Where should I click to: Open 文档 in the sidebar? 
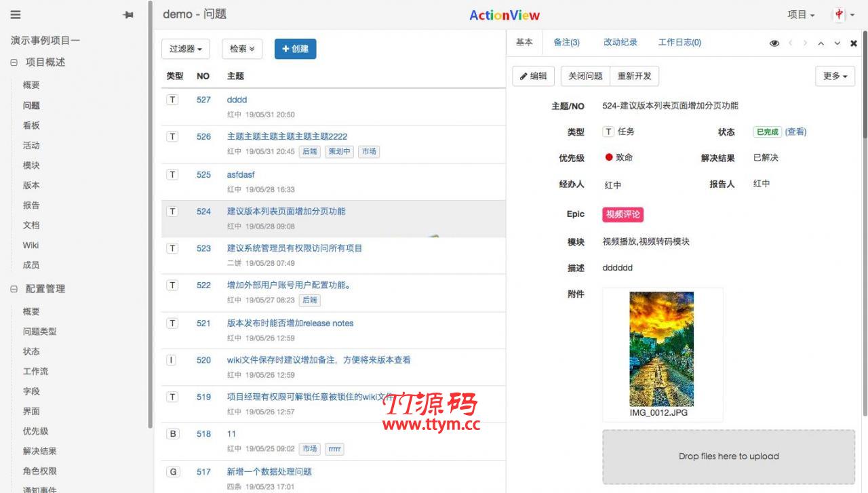[x=31, y=225]
